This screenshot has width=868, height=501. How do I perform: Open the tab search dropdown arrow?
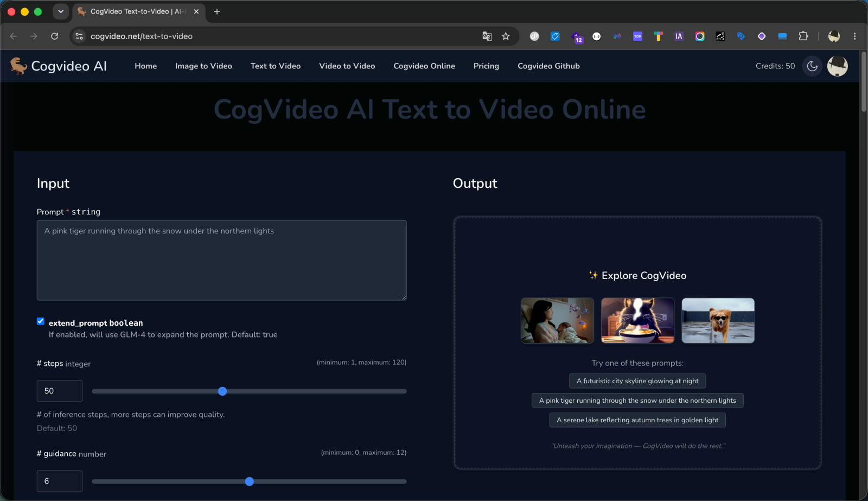(x=61, y=11)
